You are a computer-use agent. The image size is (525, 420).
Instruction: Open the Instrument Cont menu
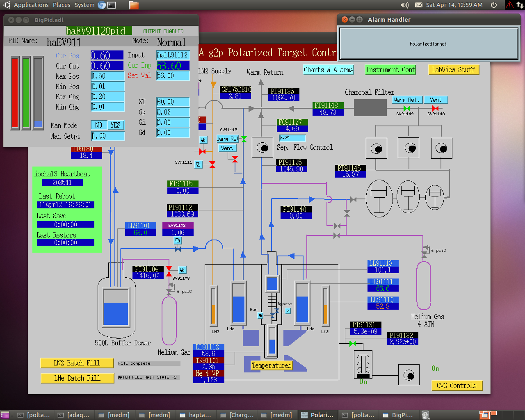point(390,70)
